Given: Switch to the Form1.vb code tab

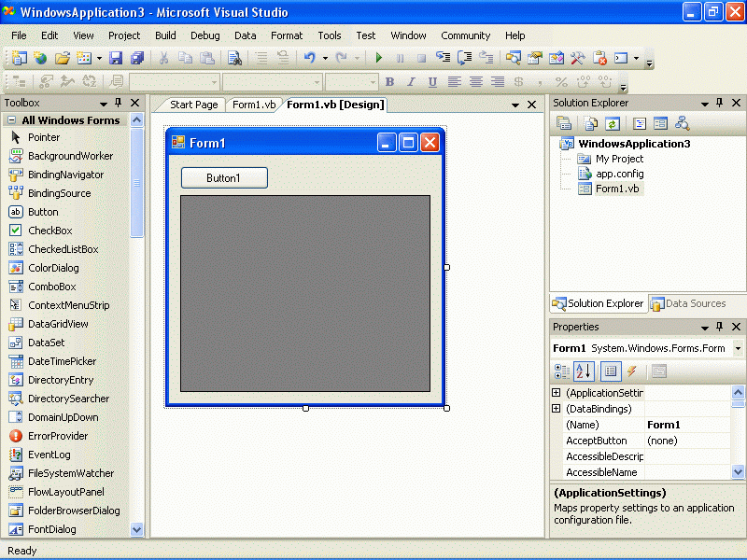Looking at the screenshot, I should tap(254, 105).
